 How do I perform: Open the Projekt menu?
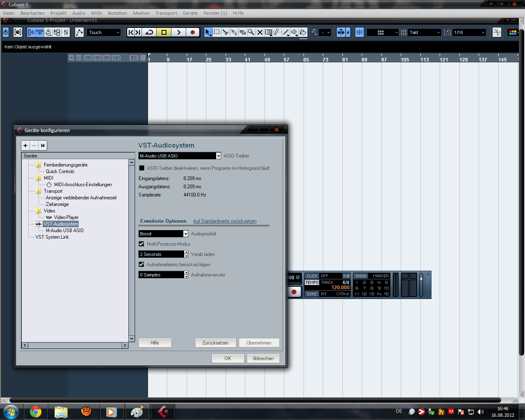coord(58,13)
